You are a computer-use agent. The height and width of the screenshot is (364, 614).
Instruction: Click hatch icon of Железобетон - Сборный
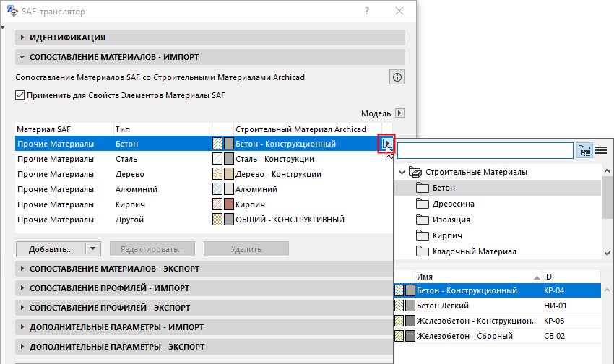[399, 336]
